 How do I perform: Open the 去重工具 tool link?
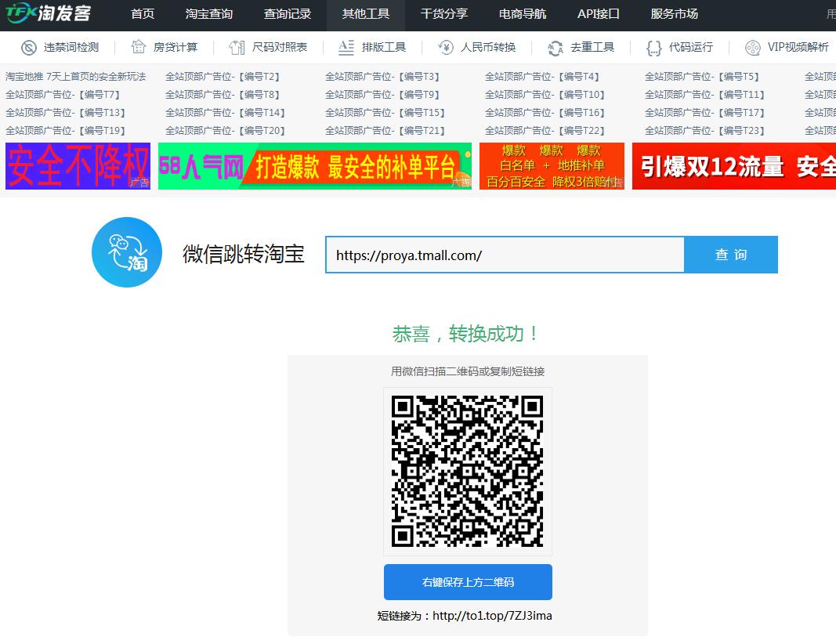(592, 48)
